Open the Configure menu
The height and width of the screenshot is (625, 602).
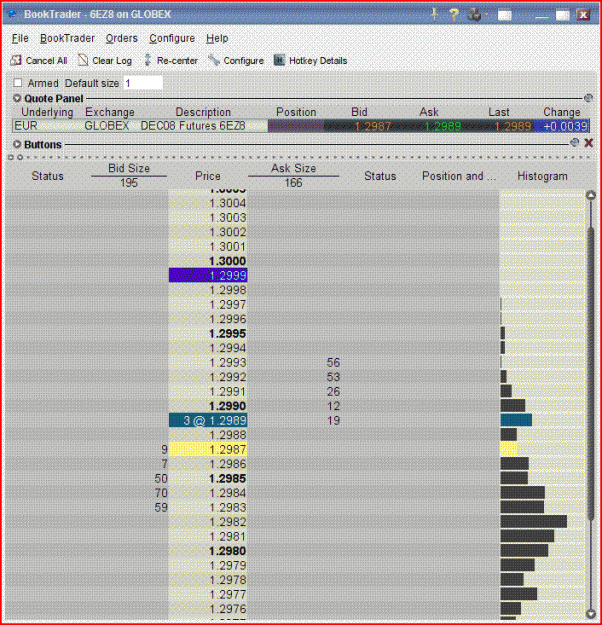tap(172, 38)
